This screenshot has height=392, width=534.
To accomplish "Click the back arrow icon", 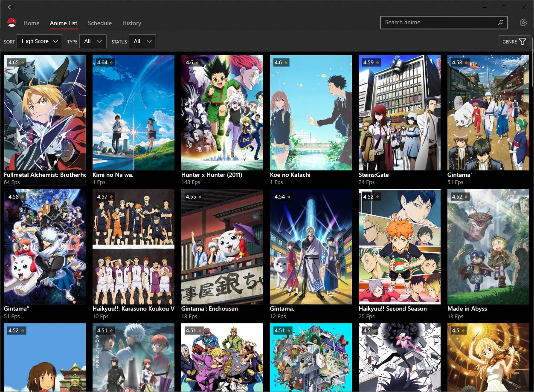I will 10,7.
